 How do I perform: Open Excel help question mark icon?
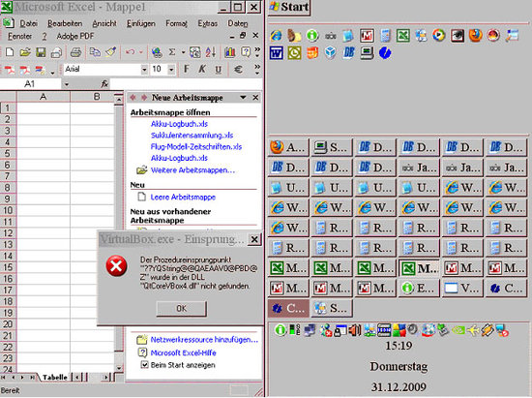[246, 52]
